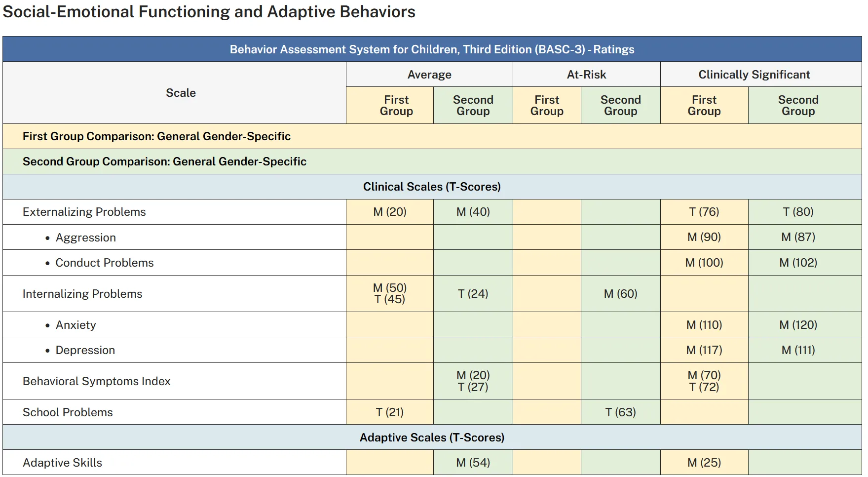Screen dimensions: 868x477
Task: Select the M (25) Adaptive Skills cell
Action: pyautogui.click(x=704, y=463)
